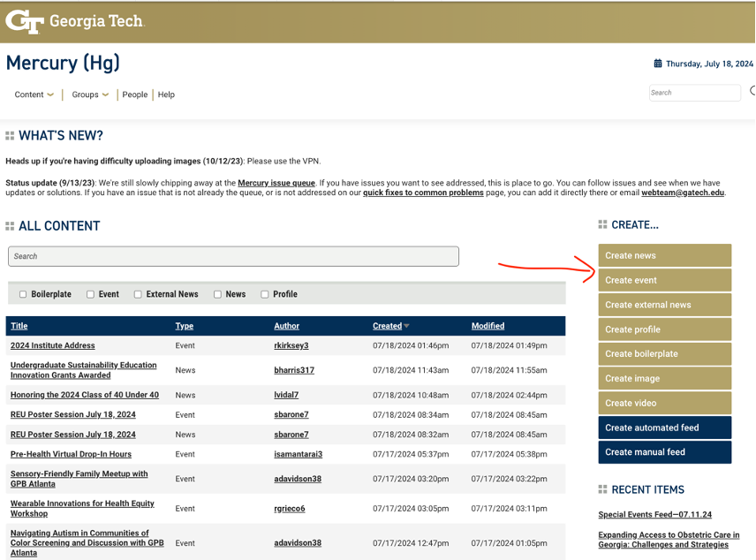This screenshot has width=756, height=560.
Task: Open Honoring the 2024 Class of 40 Under 40
Action: pos(85,395)
